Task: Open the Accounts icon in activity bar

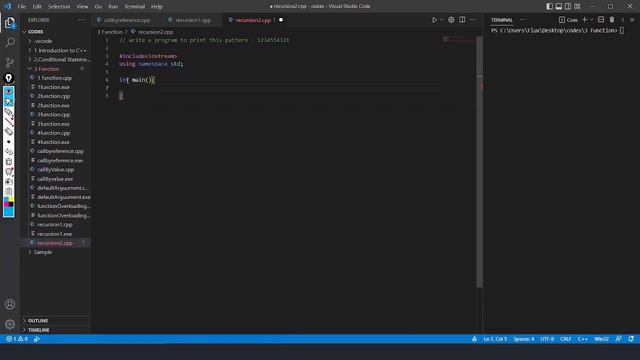Action: (10, 304)
